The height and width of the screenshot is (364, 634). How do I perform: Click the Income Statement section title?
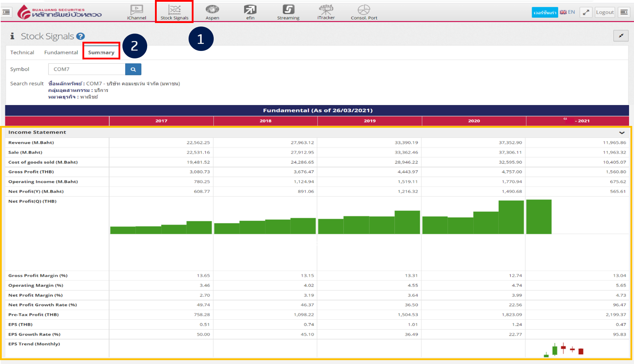[x=37, y=132]
